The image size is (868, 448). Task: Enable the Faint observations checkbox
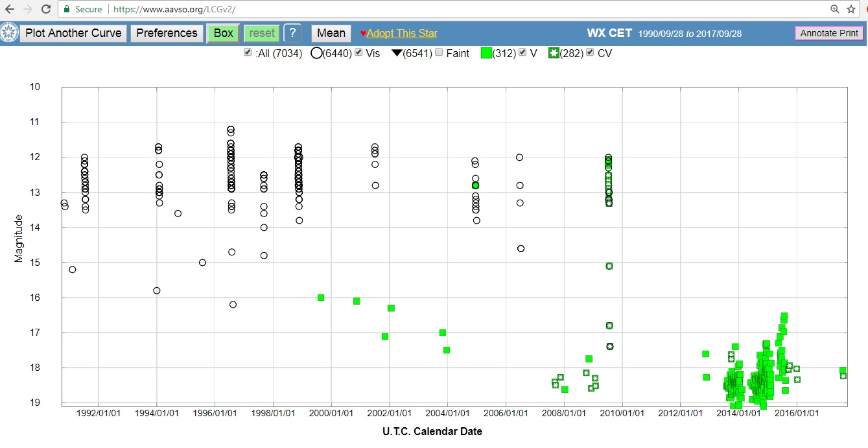(439, 53)
